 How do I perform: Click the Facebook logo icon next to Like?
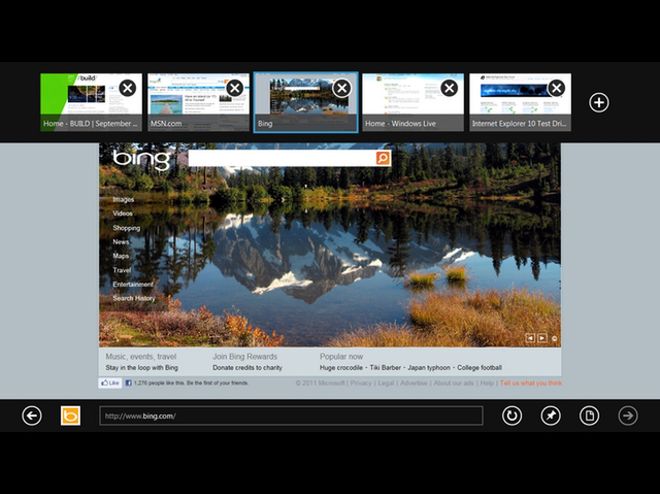click(129, 383)
